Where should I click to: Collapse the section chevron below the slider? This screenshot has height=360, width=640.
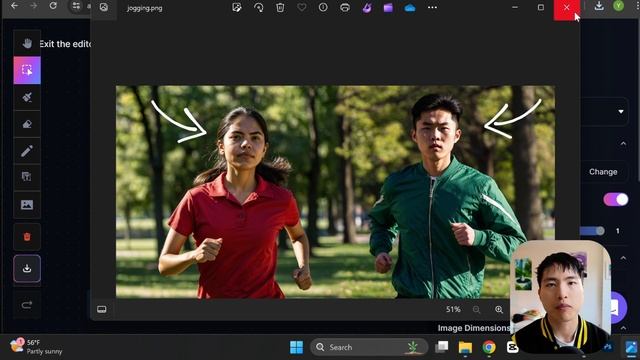(623, 258)
